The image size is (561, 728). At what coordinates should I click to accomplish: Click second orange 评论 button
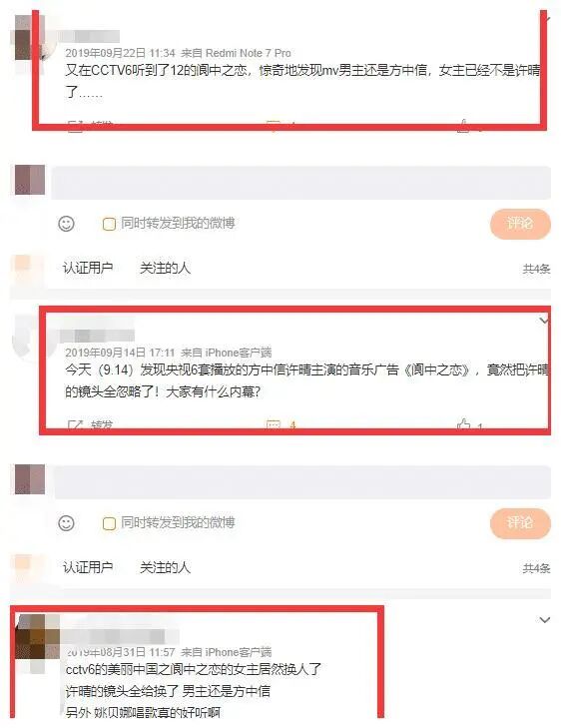click(x=520, y=523)
